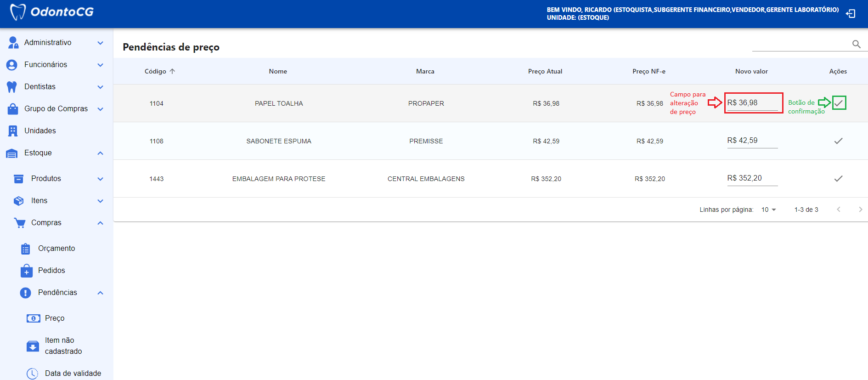Collapse the Pendências submenu chevron

pyautogui.click(x=100, y=293)
